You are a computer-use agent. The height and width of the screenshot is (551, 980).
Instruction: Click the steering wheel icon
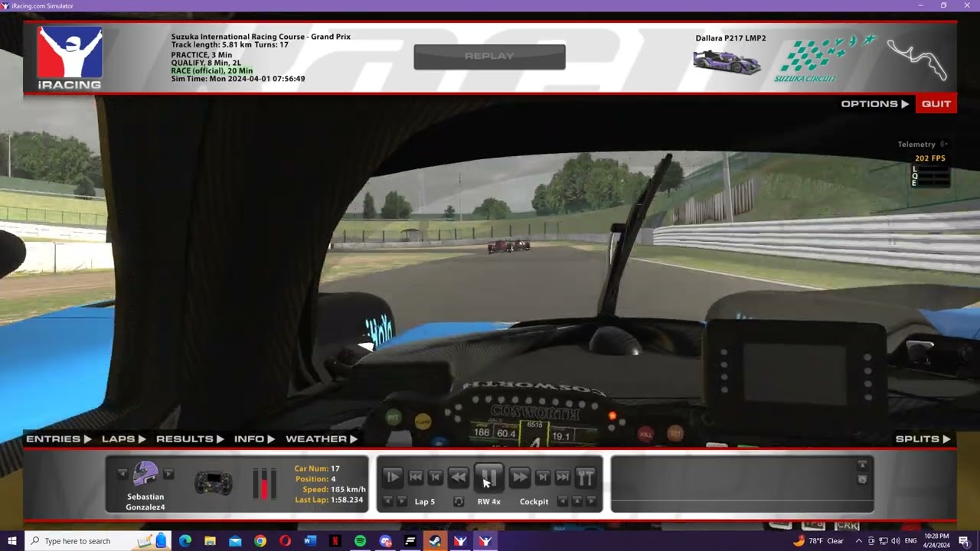(214, 483)
